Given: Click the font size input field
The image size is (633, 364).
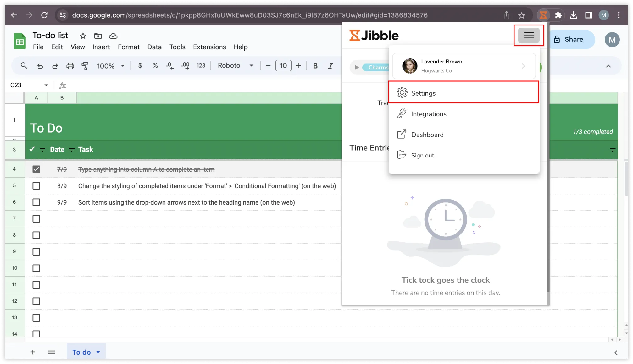Looking at the screenshot, I should click(x=283, y=66).
